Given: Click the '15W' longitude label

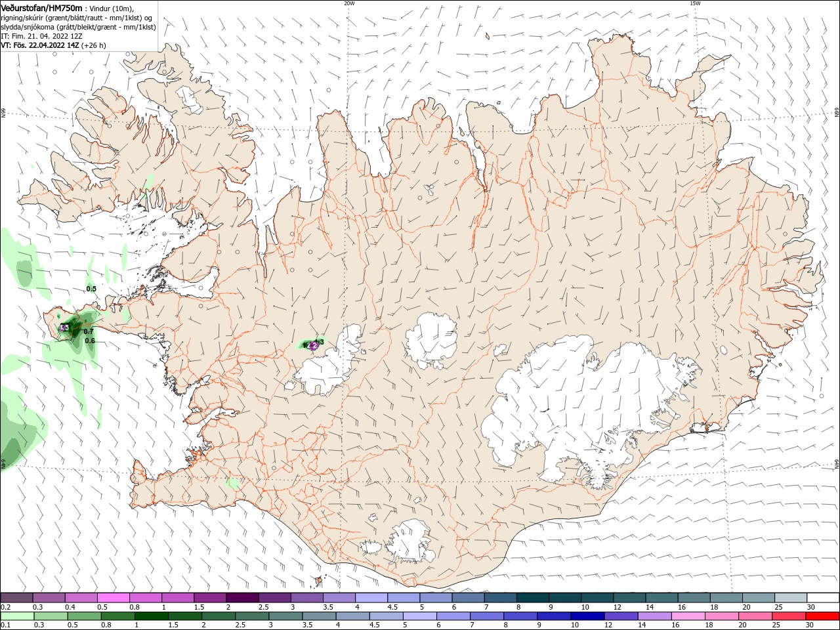Looking at the screenshot, I should [x=694, y=3].
